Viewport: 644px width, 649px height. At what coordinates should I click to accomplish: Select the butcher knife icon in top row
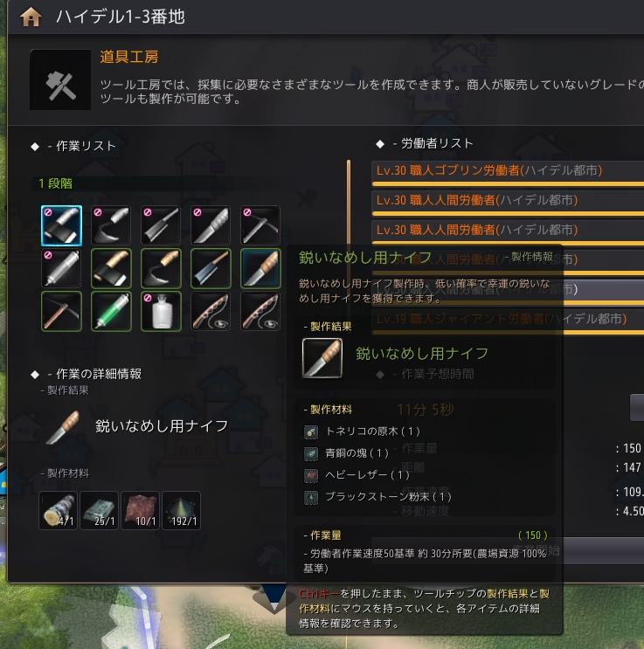click(161, 225)
